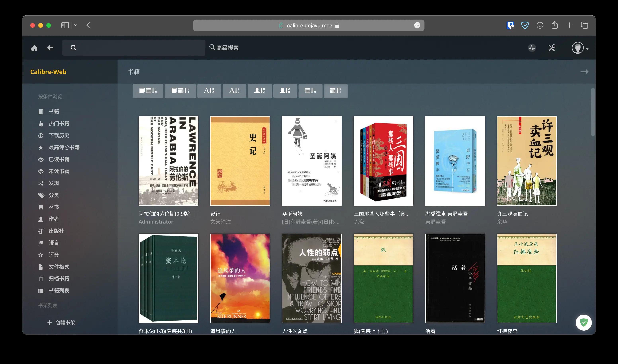Screen dimensions: 618x364
Task: Browse by 作者 authors
Action: pos(49,219)
